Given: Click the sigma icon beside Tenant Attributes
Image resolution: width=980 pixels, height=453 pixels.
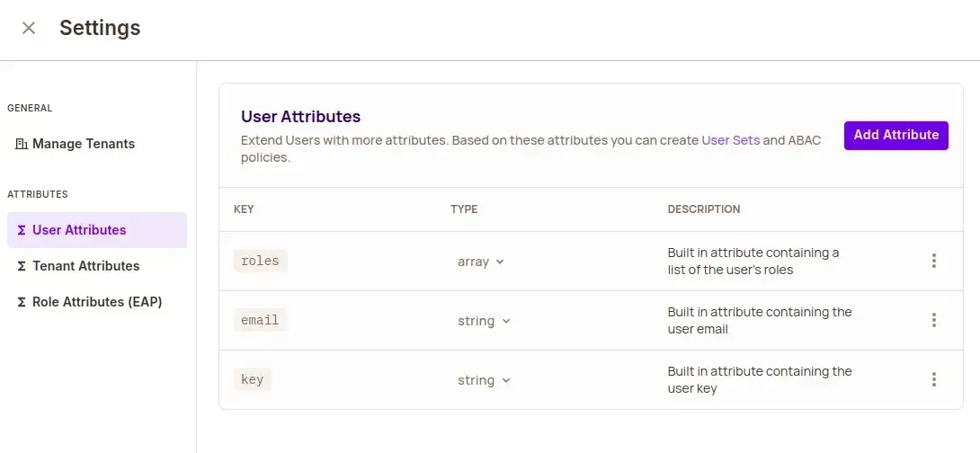Looking at the screenshot, I should click(22, 266).
